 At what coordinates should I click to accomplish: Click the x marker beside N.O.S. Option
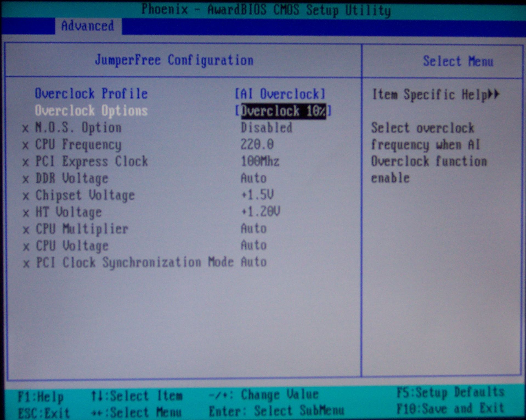(x=25, y=128)
